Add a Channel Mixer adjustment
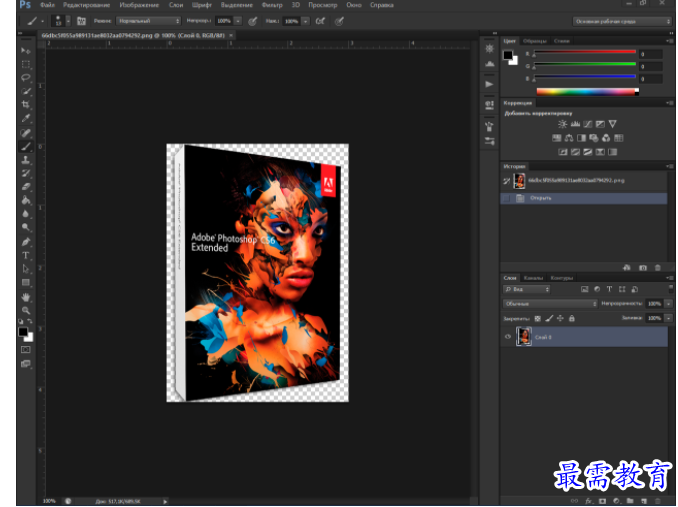Image resolution: width=678 pixels, height=507 pixels. coord(606,138)
